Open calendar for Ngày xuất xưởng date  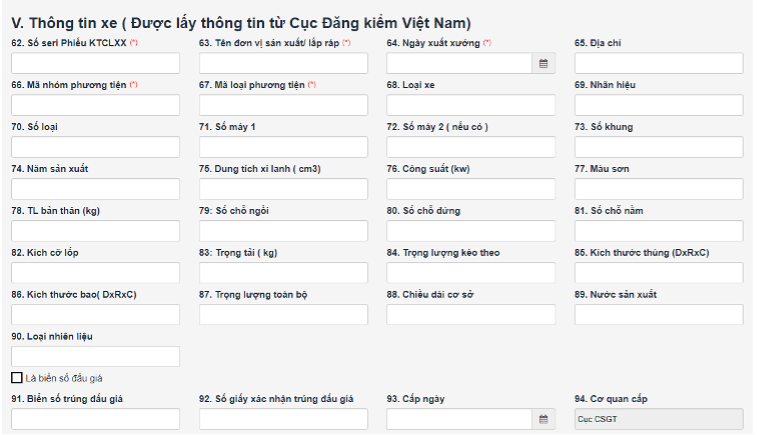(543, 63)
